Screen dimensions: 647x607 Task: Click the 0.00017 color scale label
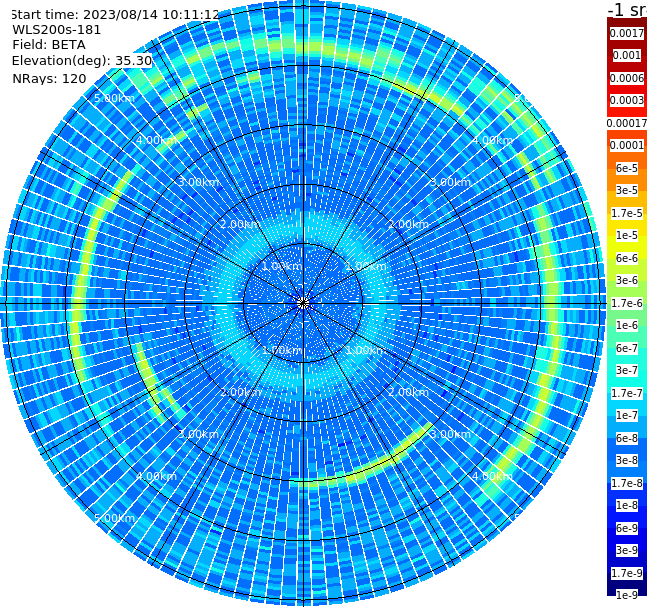[627, 123]
